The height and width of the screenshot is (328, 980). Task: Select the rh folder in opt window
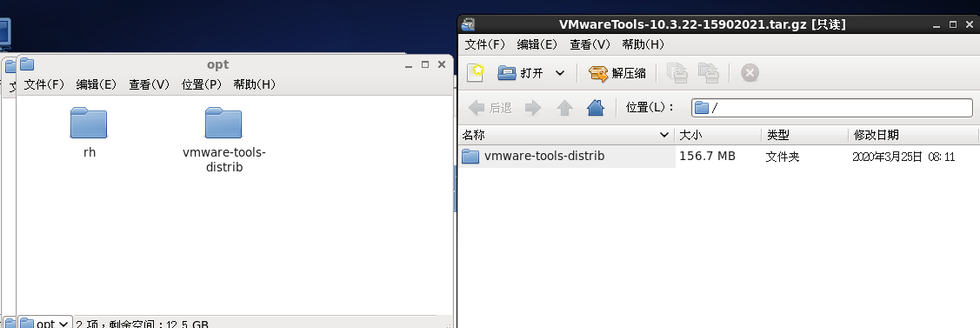89,132
